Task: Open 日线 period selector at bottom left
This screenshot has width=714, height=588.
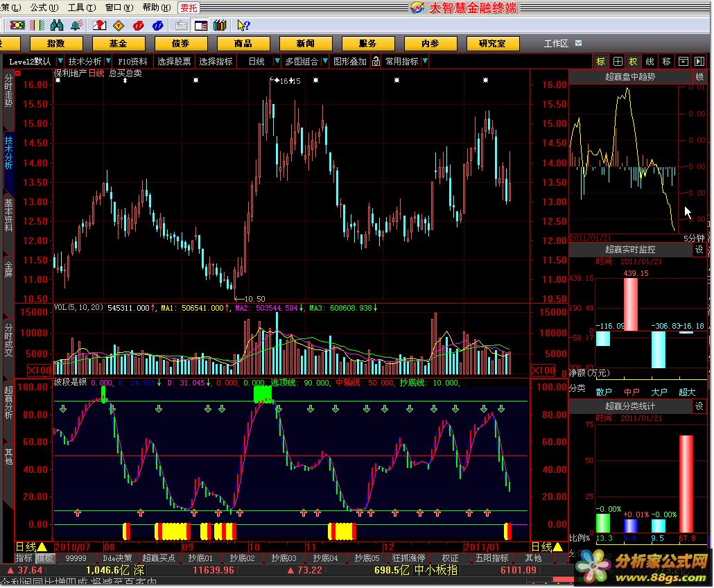Action: pyautogui.click(x=31, y=547)
